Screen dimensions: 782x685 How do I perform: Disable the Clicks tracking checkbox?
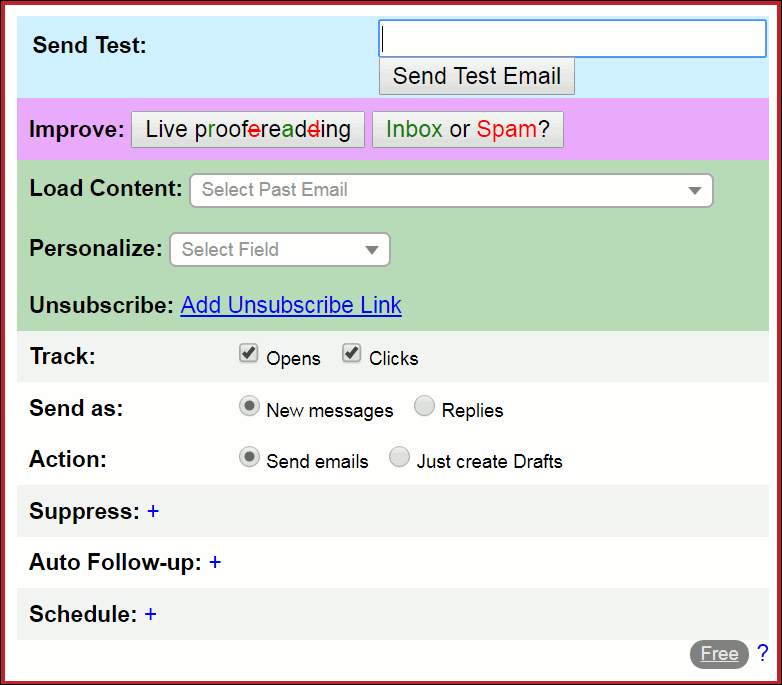351,353
